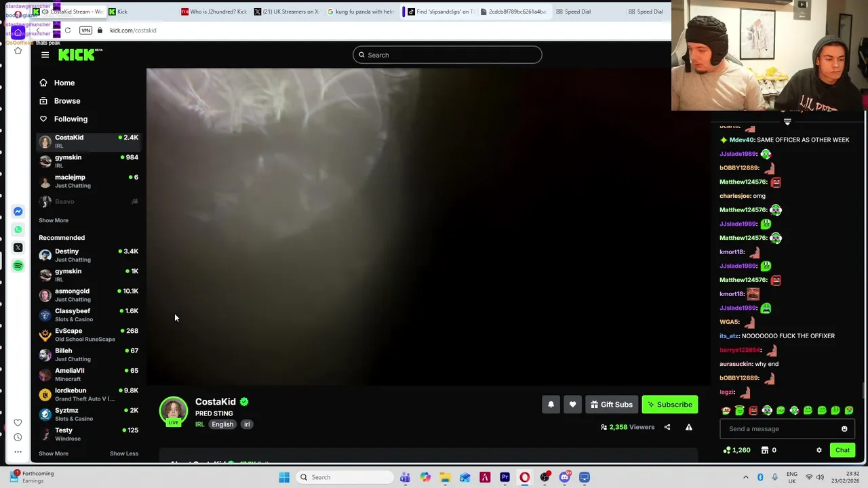
Task: Click CostaKid's live profile avatar
Action: [174, 411]
